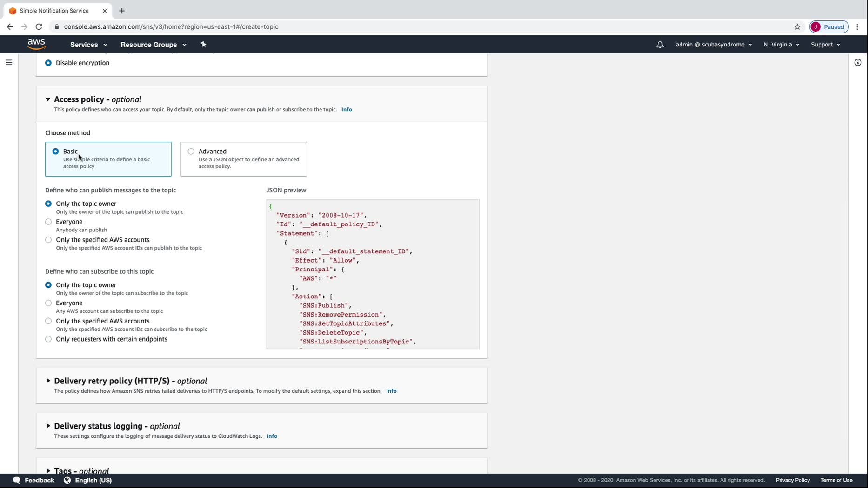Go back to the previous page
The width and height of the screenshot is (868, 488).
pos(10,26)
